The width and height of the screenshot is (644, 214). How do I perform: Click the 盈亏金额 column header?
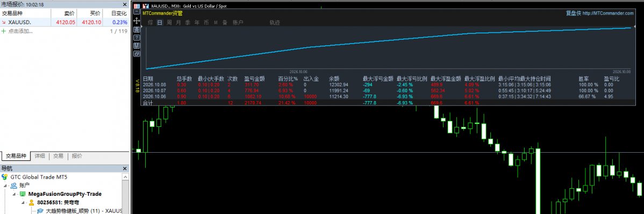pyautogui.click(x=254, y=79)
